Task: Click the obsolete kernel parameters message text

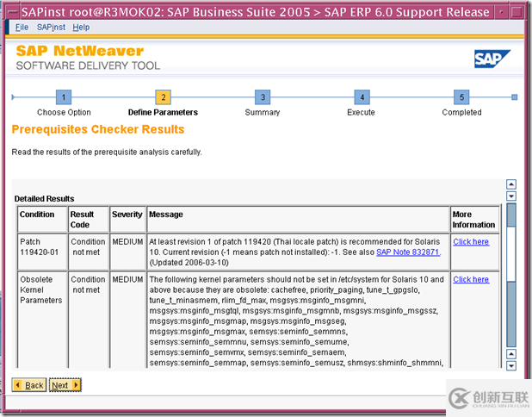Action: [297, 321]
